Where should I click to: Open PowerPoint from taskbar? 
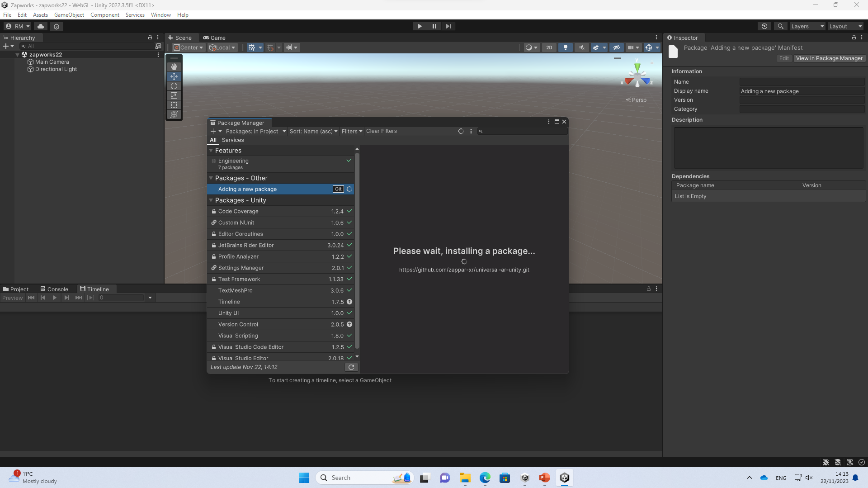click(x=544, y=478)
